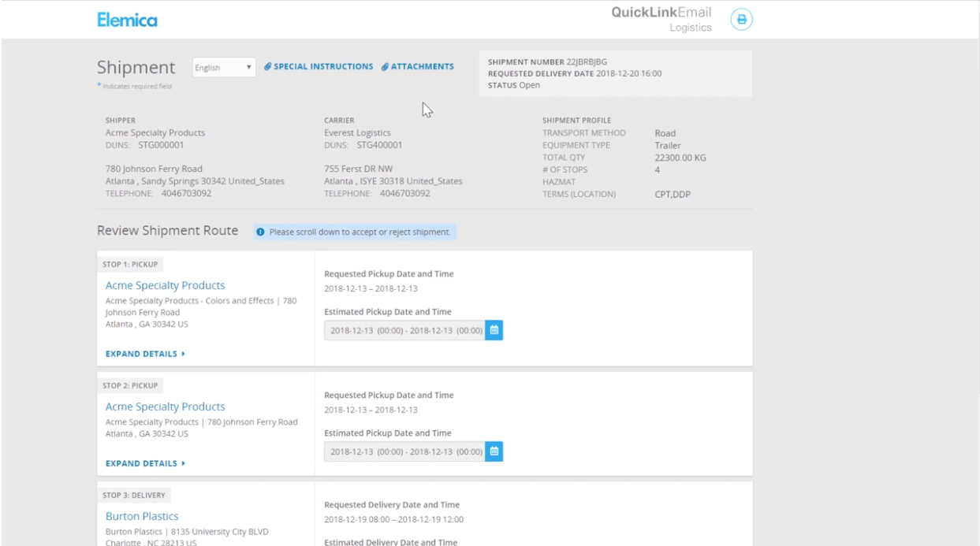Click transport method value Road
The image size is (980, 546).
point(665,133)
